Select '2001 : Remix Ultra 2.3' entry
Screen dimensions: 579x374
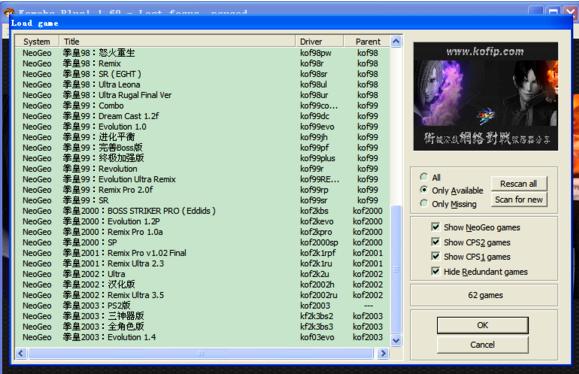(x=202, y=263)
